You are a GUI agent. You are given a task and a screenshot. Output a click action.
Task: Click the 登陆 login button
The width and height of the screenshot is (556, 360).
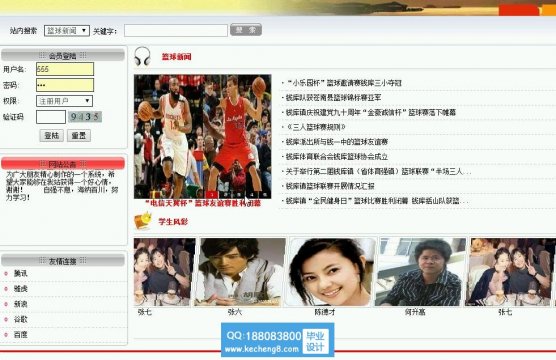(x=52, y=135)
